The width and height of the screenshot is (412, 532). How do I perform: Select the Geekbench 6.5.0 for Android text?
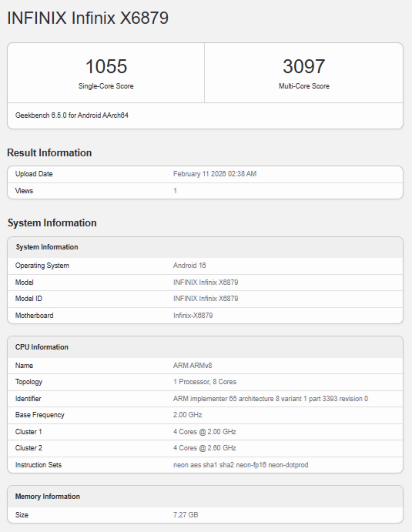click(x=72, y=115)
